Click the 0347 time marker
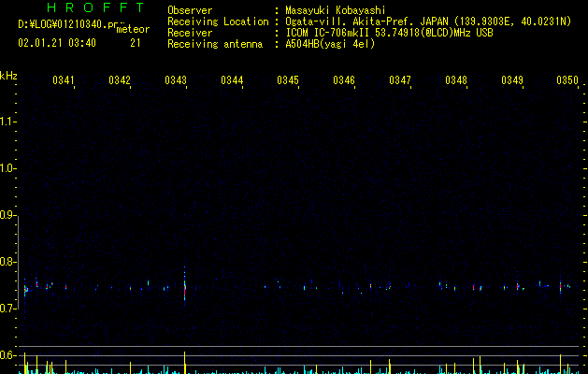 tap(400, 80)
